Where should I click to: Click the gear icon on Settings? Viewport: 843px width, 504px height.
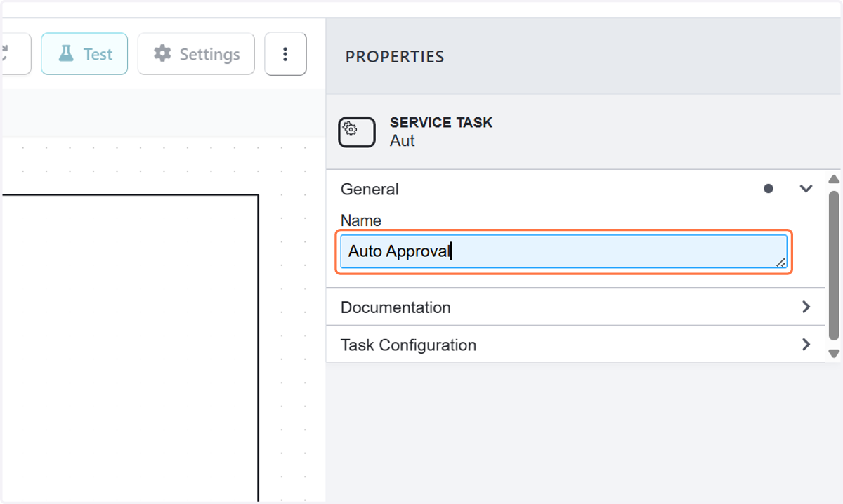[162, 54]
